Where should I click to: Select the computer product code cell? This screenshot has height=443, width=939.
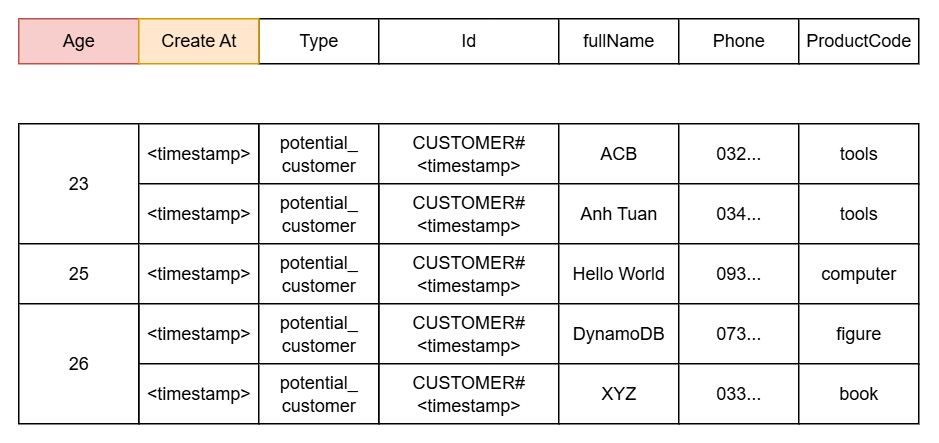pos(858,274)
